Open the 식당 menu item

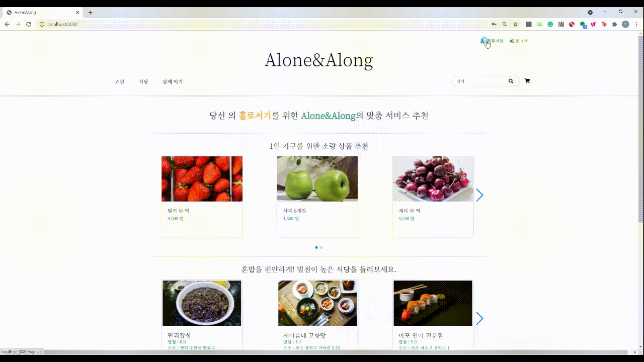143,81
